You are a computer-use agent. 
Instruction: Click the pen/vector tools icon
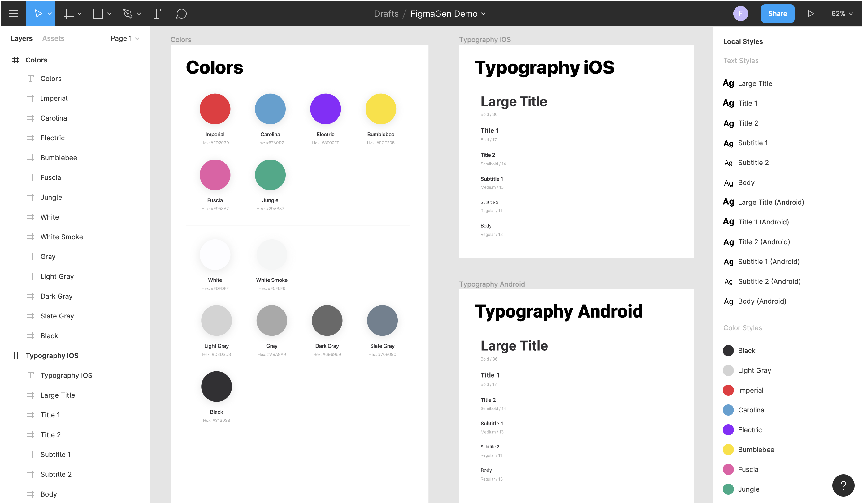click(x=128, y=13)
